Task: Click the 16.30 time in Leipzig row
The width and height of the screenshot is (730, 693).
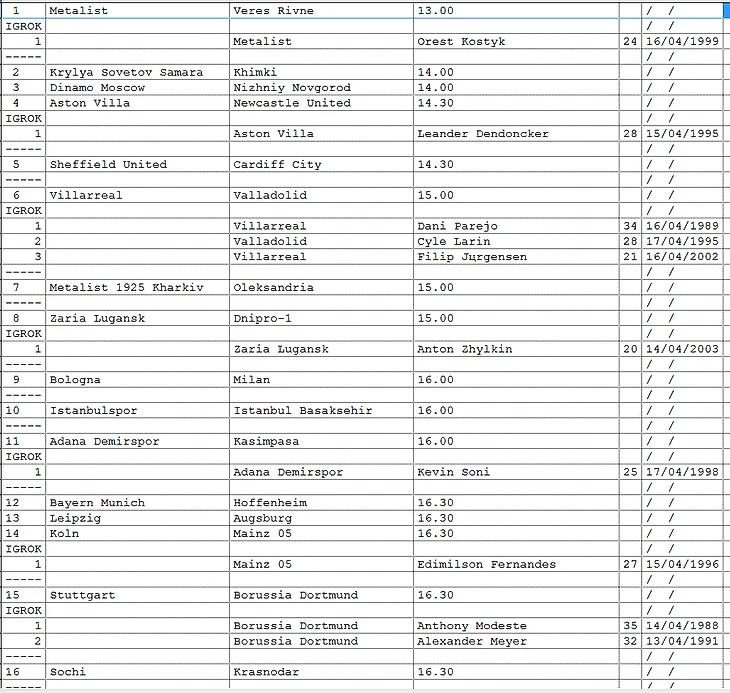Action: point(516,518)
